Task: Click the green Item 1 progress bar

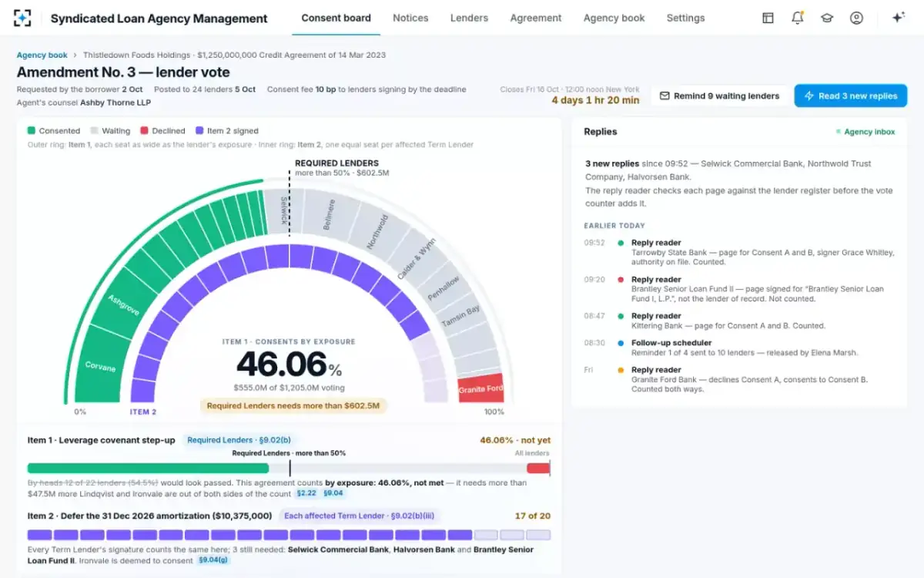Action: pos(148,468)
